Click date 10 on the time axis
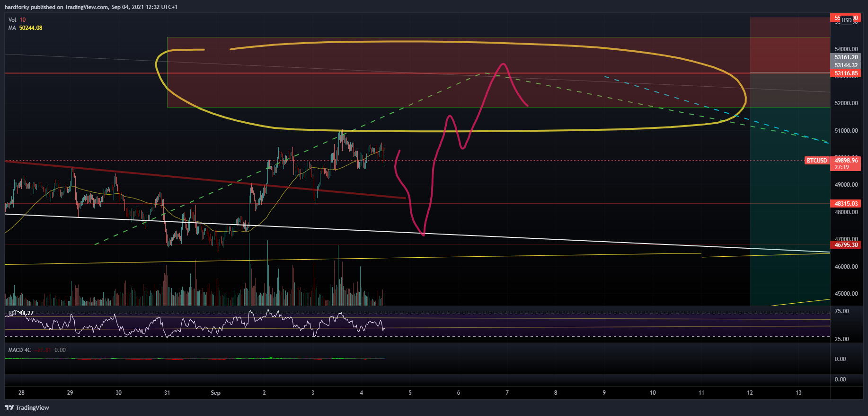This screenshot has height=416, width=868. pos(653,393)
